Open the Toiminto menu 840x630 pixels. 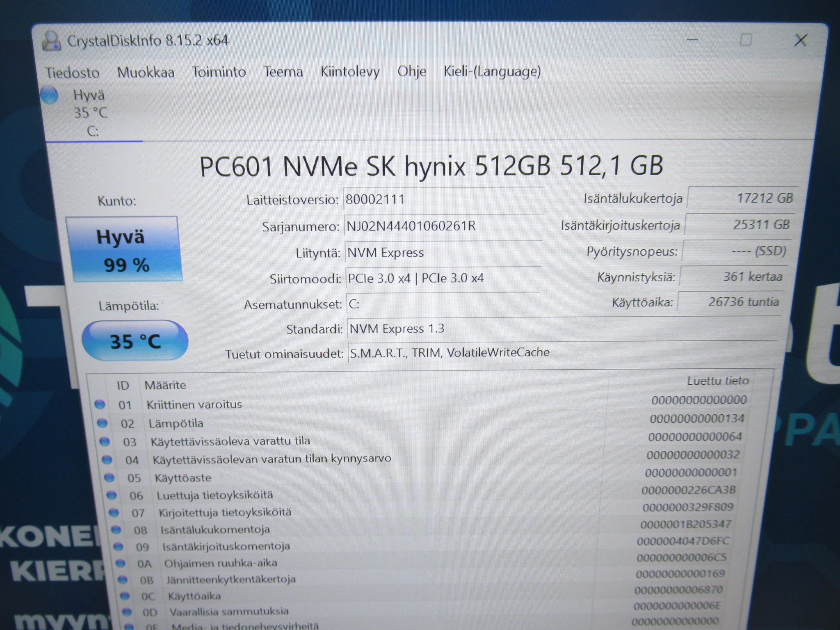tap(219, 72)
